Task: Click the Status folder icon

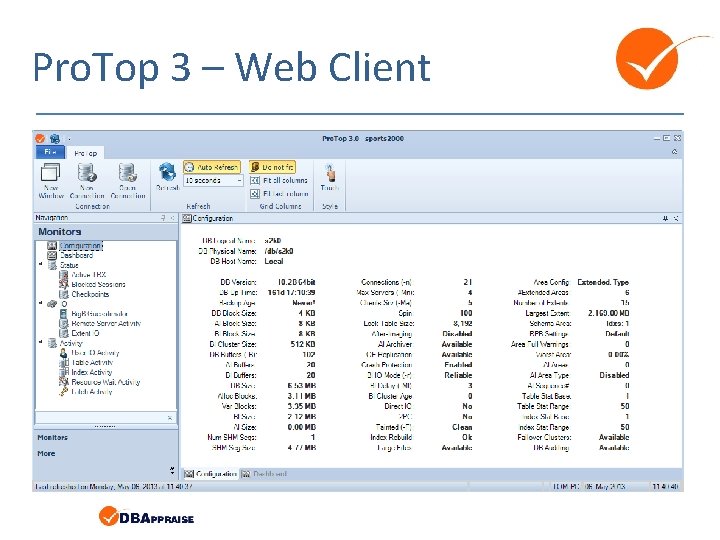Action: click(x=53, y=265)
